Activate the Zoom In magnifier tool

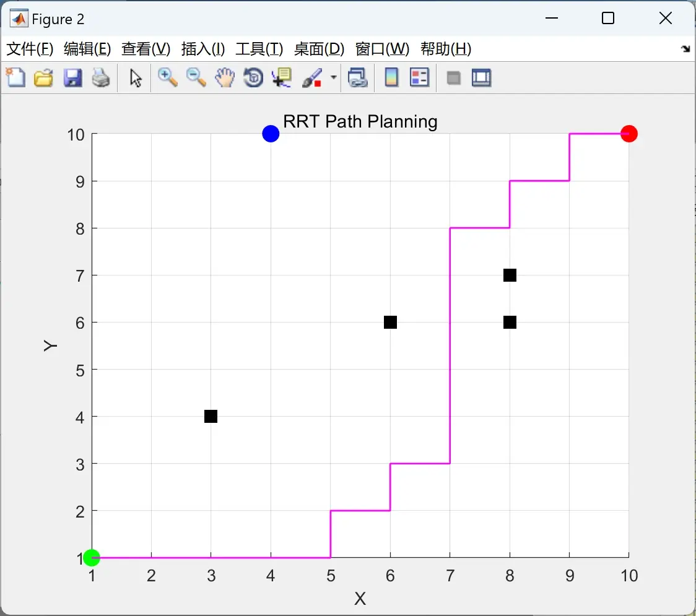(167, 77)
